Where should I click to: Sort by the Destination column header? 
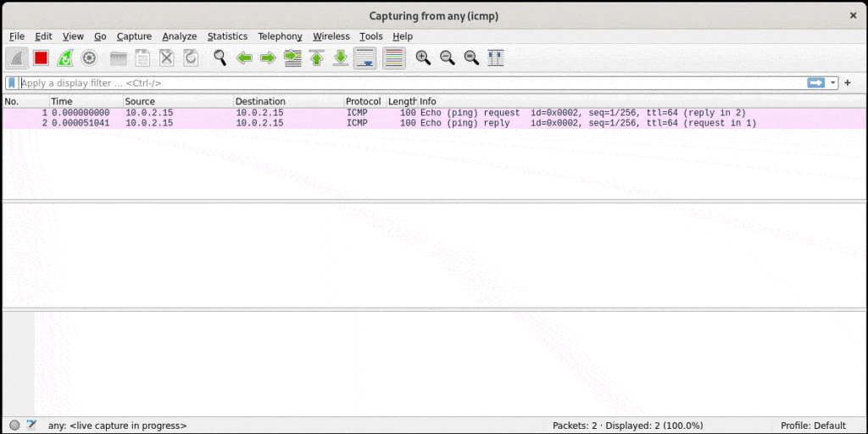point(289,102)
